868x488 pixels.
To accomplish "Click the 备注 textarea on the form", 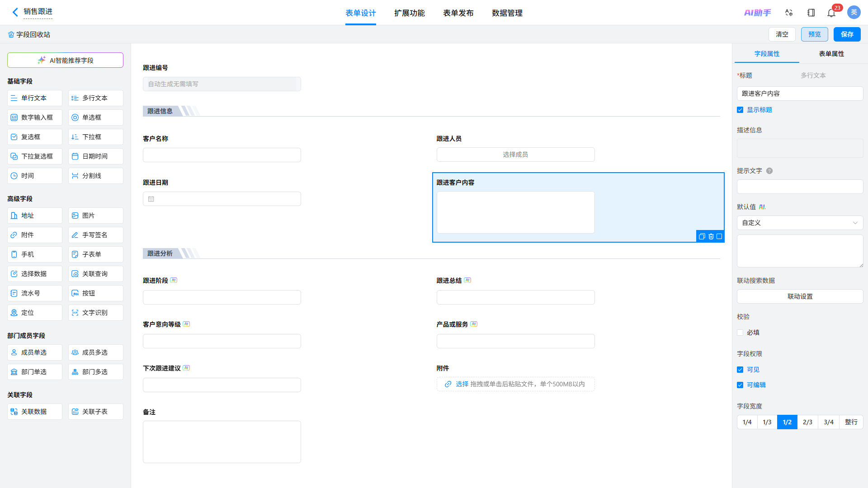I will tap(222, 442).
